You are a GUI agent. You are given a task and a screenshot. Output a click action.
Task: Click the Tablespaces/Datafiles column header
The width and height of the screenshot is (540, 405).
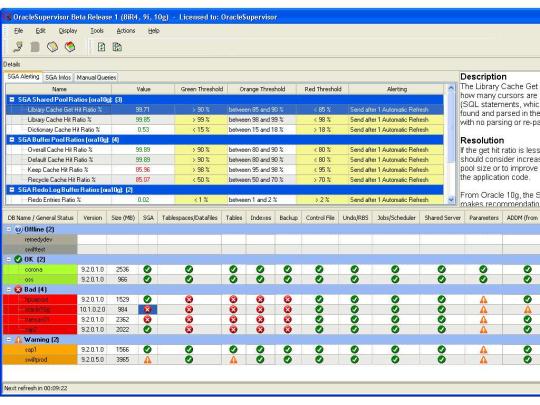pyautogui.click(x=189, y=218)
